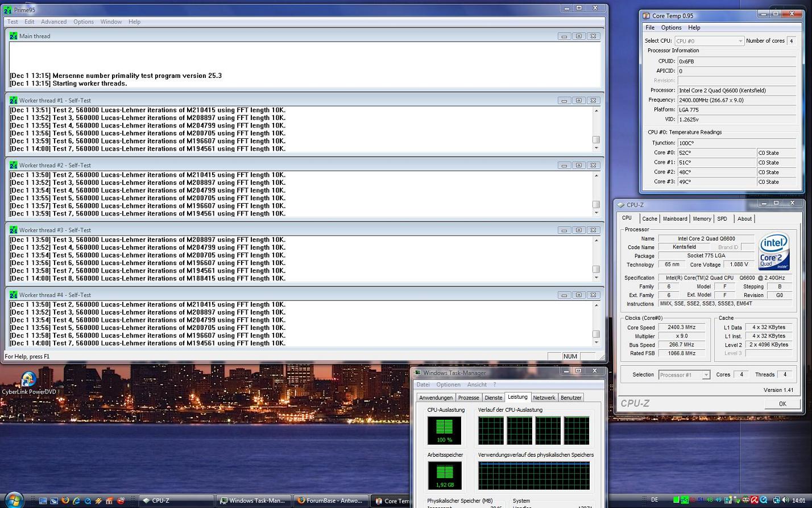
Task: Click Worker thread #1 scrollbar down arrow
Action: point(596,148)
